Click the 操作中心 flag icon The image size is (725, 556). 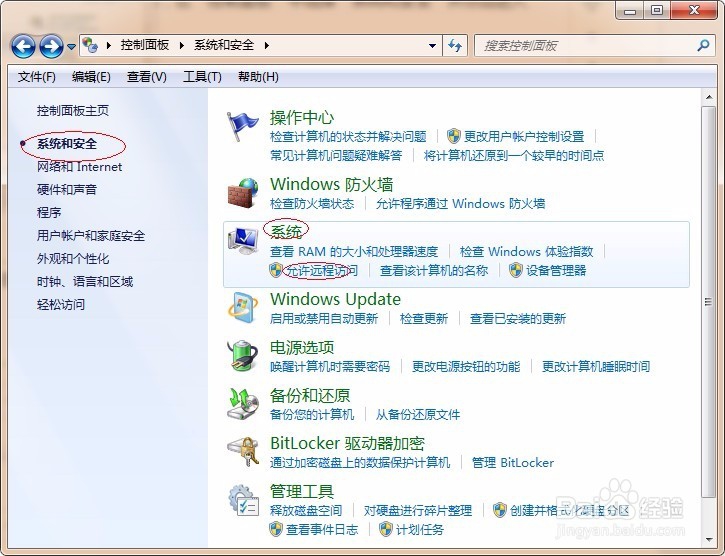coord(242,126)
